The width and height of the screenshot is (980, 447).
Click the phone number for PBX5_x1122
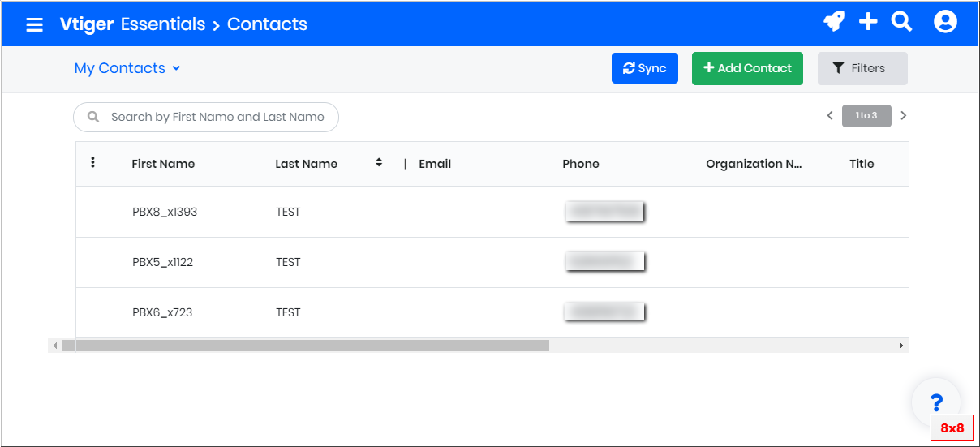point(604,261)
